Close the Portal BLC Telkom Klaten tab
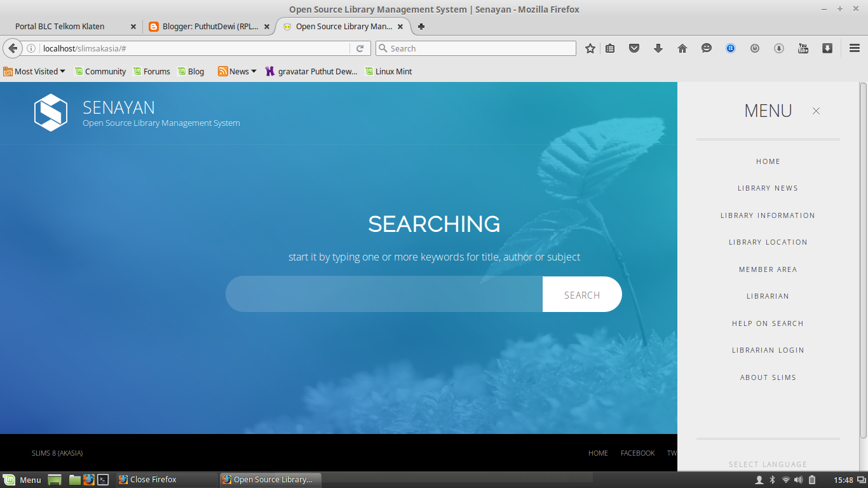The height and width of the screenshot is (488, 868). [133, 27]
